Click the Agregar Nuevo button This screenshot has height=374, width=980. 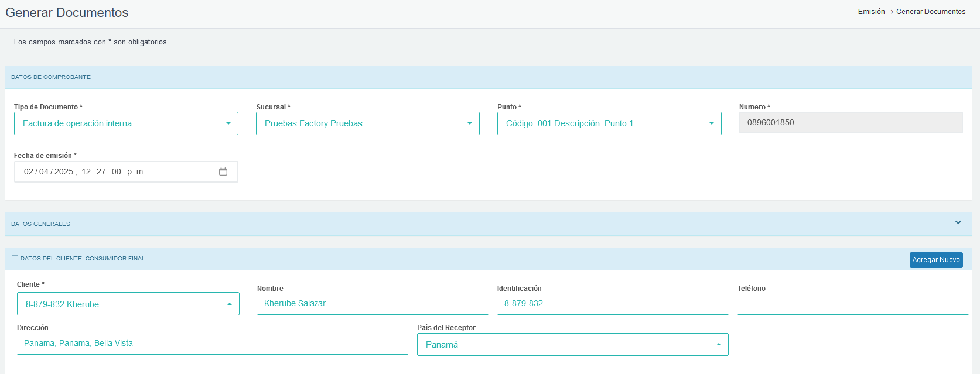(x=935, y=260)
